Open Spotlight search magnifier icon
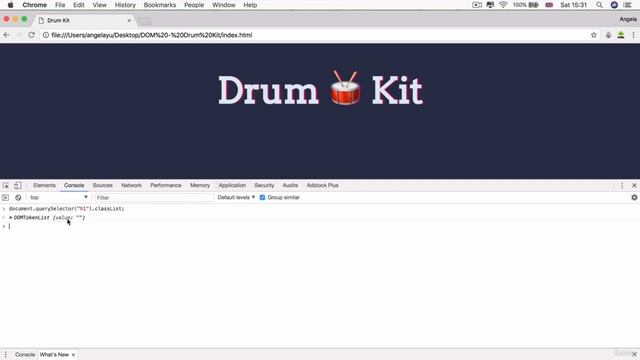The width and height of the screenshot is (640, 360). point(599,5)
